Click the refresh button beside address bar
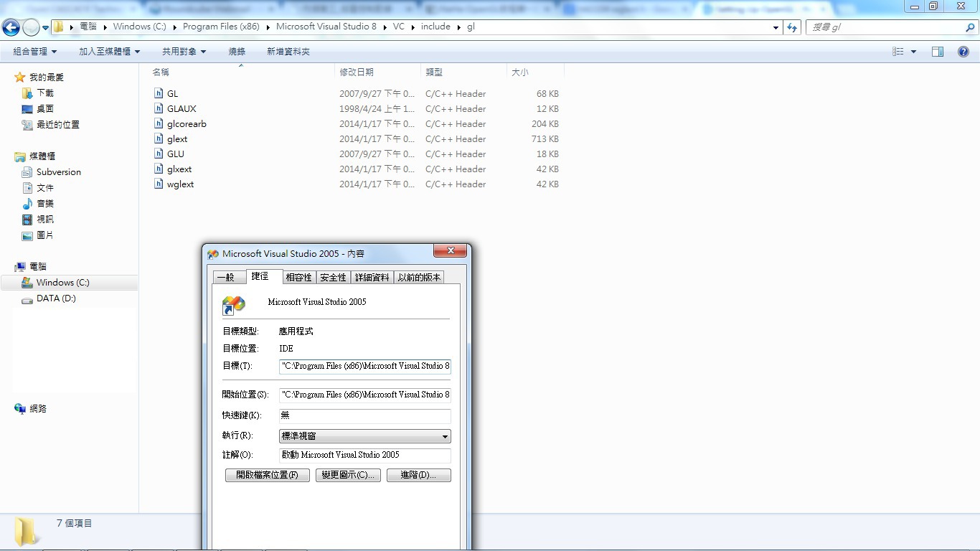This screenshot has width=980, height=551. coord(792,27)
